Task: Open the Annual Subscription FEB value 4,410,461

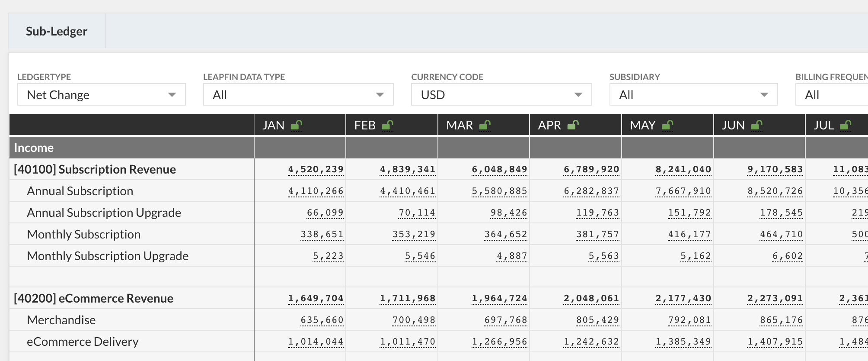Action: click(408, 191)
